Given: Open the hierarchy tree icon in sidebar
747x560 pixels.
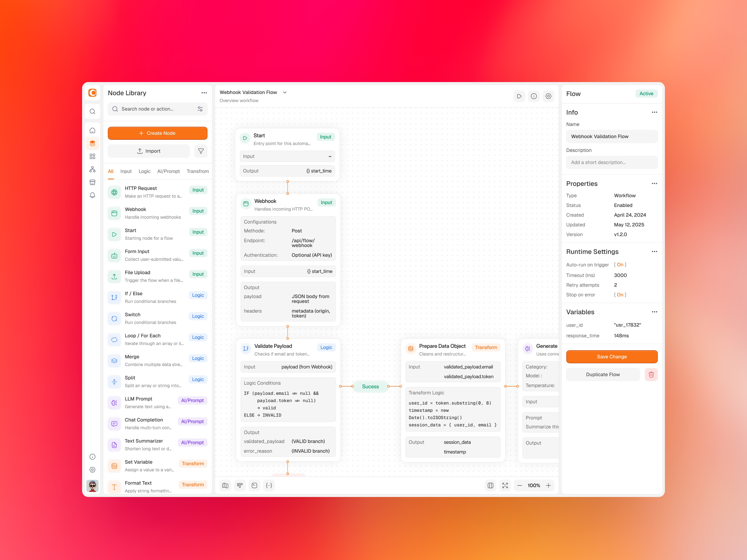Looking at the screenshot, I should (92, 169).
